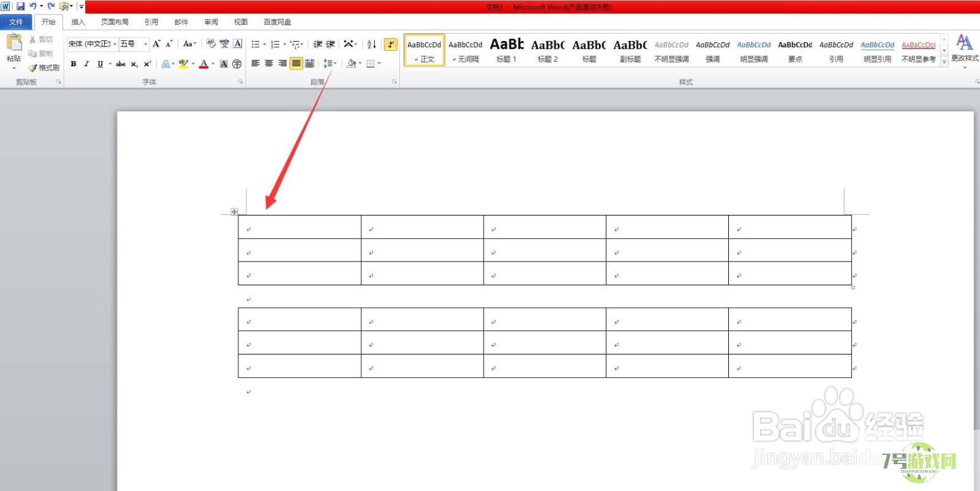Save the document from quick access toolbar

click(x=20, y=6)
